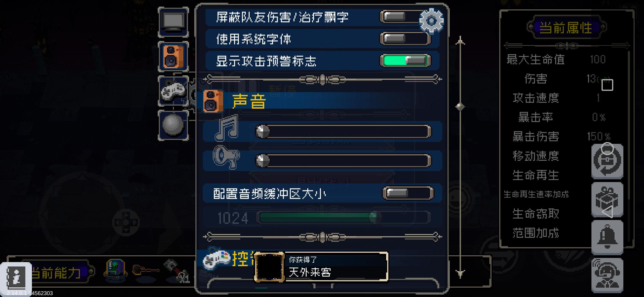Click the 天外来客 achievement notification
This screenshot has width=644, height=297.
(x=321, y=267)
